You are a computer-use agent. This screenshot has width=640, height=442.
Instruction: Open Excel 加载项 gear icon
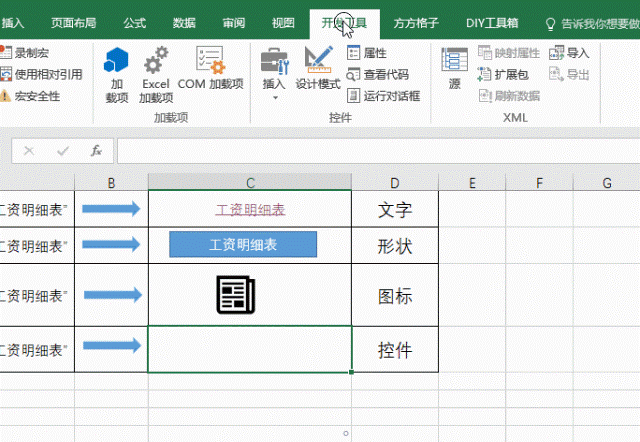coord(155,75)
